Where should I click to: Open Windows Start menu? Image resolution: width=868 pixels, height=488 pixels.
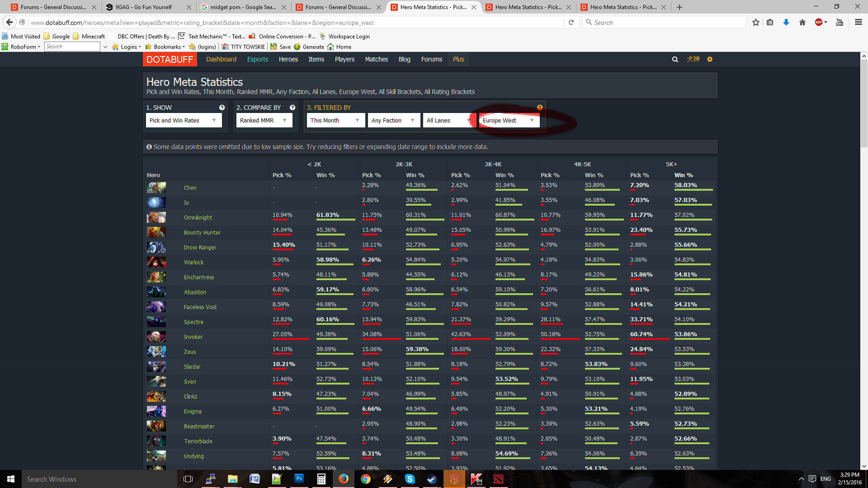11,479
